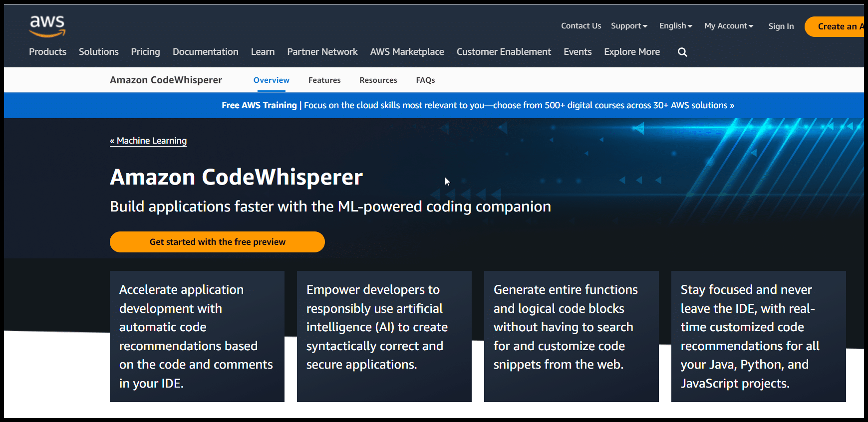Viewport: 868px width, 422px height.
Task: Click the 'Empower developers' card
Action: click(x=384, y=336)
